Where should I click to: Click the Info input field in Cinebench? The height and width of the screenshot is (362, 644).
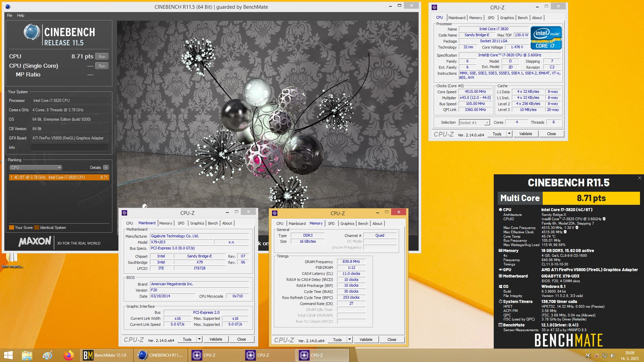(x=70, y=147)
